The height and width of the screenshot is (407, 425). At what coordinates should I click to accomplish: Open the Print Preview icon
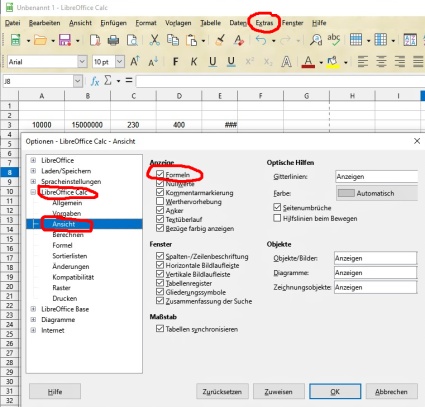pyautogui.click(x=132, y=40)
